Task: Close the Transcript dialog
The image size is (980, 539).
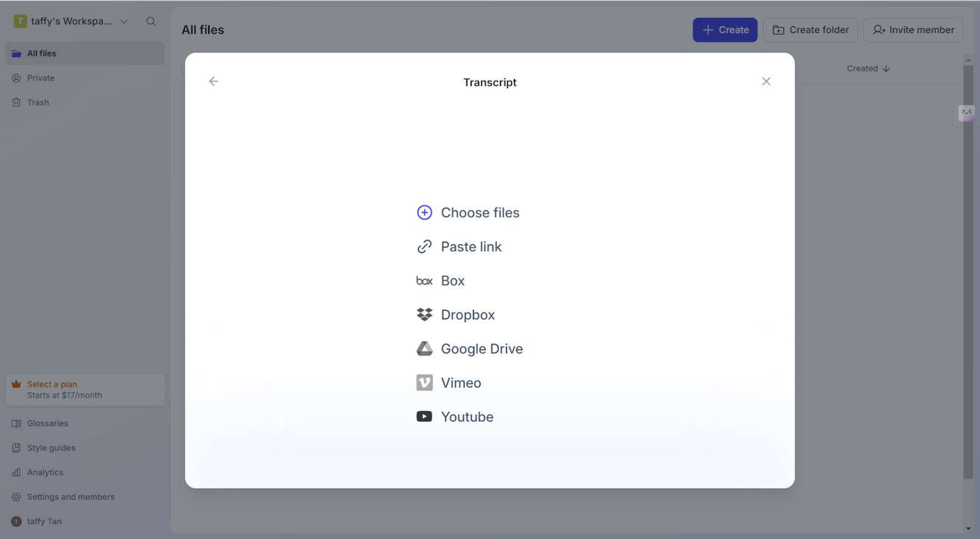Action: (766, 81)
